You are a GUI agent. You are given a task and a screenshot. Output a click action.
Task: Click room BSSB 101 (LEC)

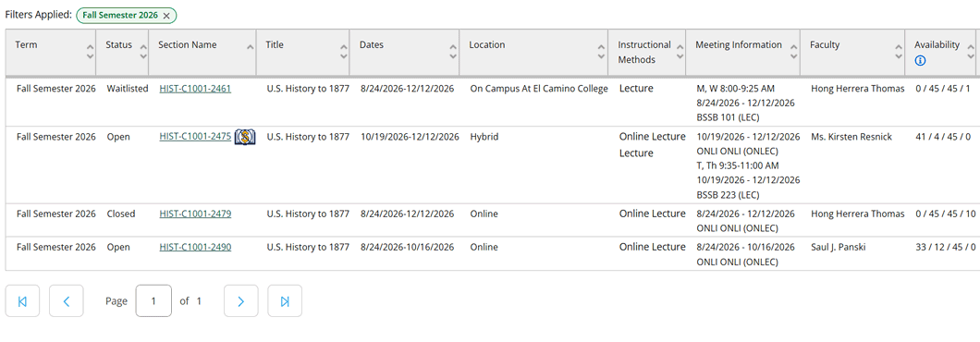pyautogui.click(x=729, y=117)
